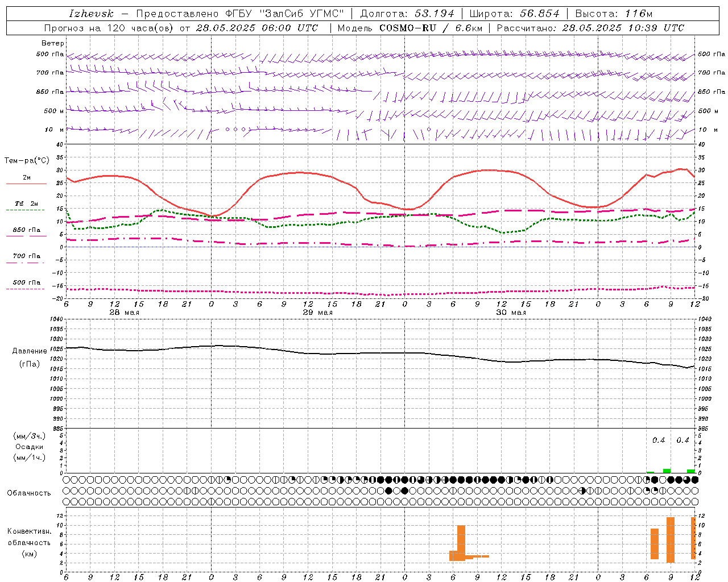Click the '29 мая' date label
This screenshot has height=582, width=728.
317,313
